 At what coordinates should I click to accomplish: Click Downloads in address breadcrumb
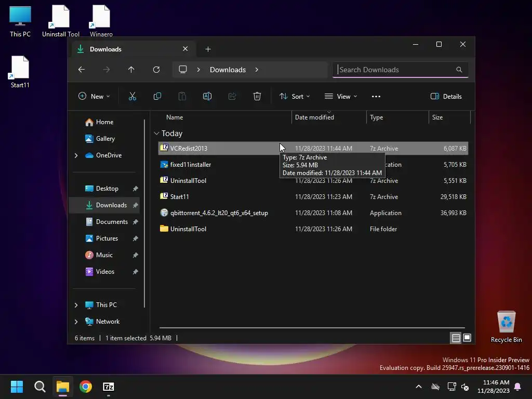[x=228, y=70]
